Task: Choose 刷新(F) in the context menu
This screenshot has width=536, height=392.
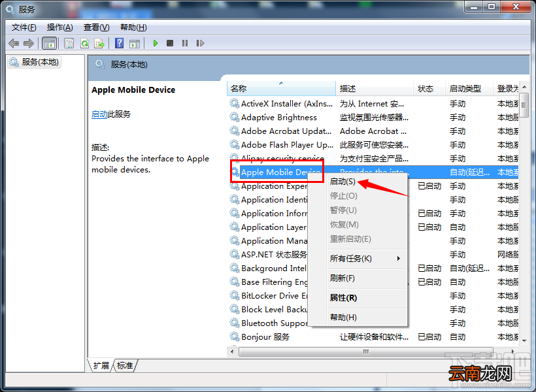Action: tap(358, 278)
